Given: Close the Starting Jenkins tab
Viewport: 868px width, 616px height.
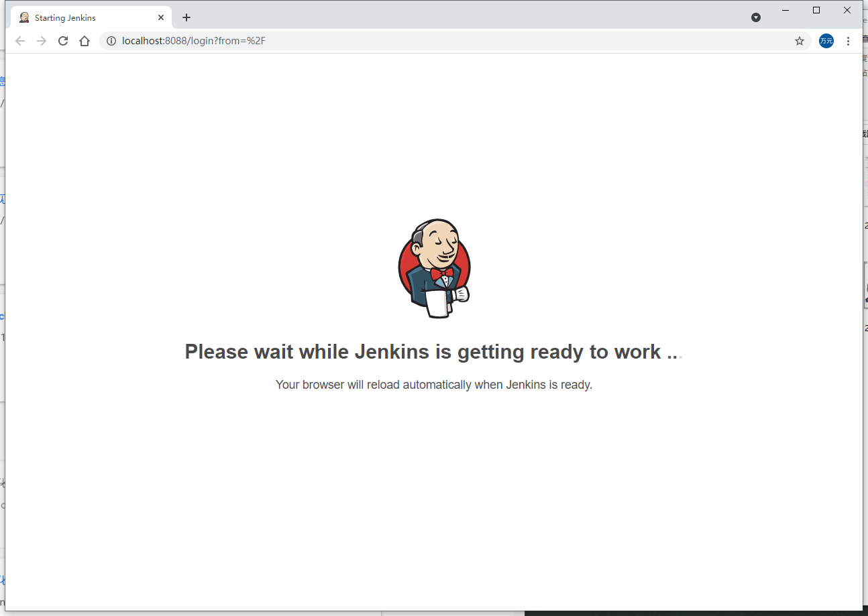Looking at the screenshot, I should pos(161,17).
